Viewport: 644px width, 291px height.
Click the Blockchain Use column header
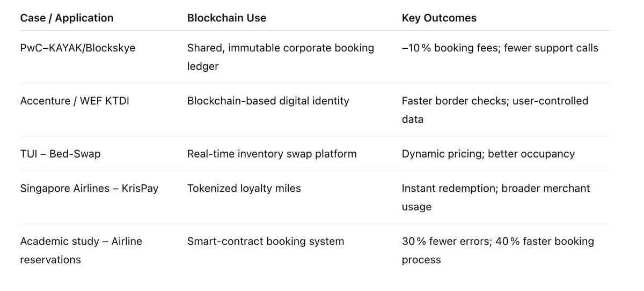pos(226,18)
